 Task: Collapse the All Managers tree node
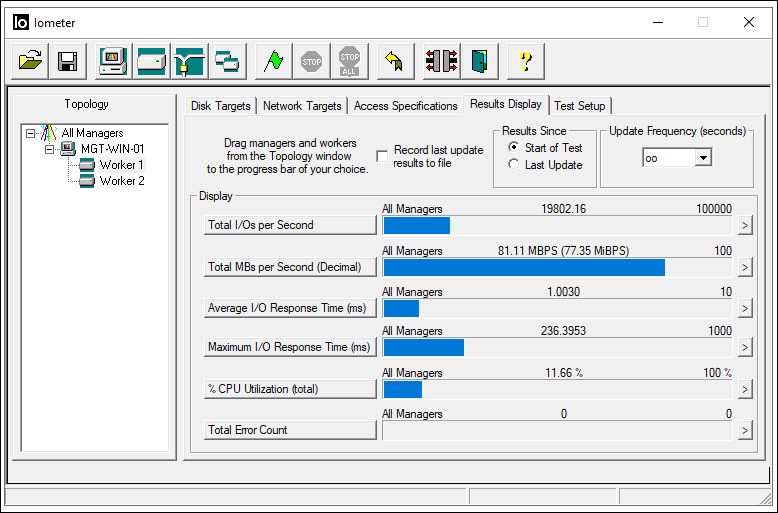point(31,133)
